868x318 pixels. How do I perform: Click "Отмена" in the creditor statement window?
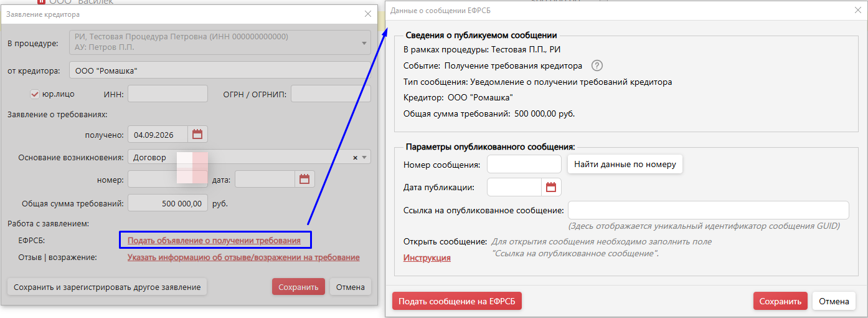[351, 287]
